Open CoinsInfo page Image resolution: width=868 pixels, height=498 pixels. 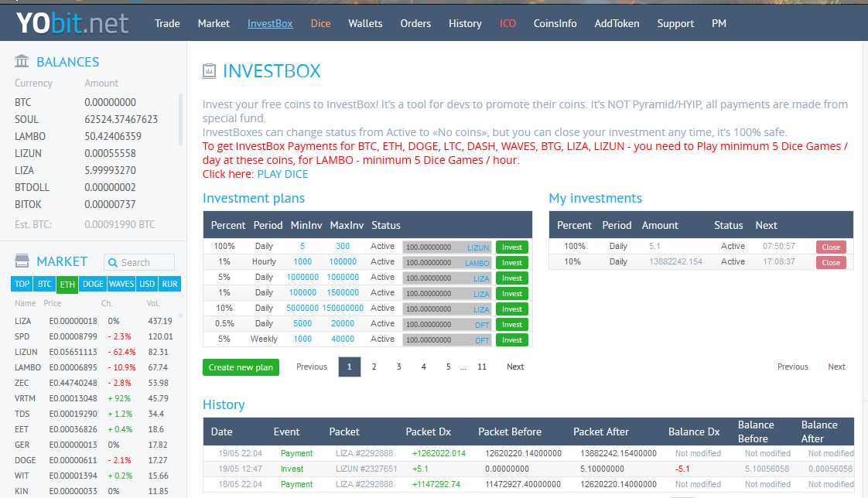555,23
